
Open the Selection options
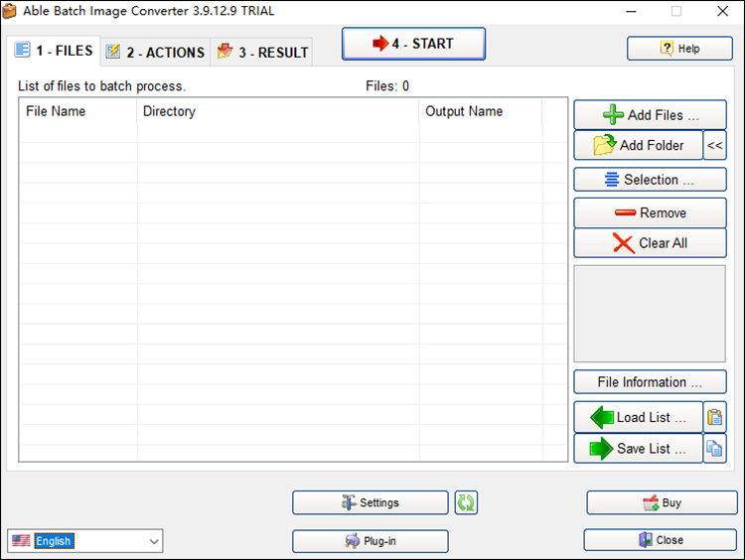[650, 180]
